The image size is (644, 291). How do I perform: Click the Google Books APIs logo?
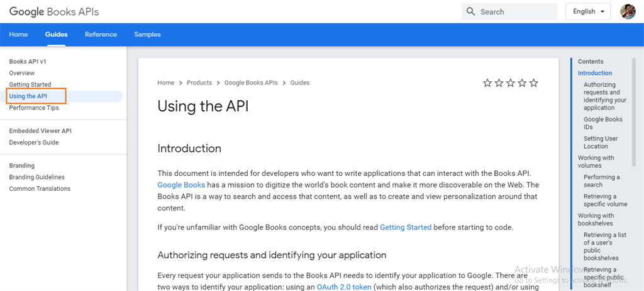coord(54,11)
